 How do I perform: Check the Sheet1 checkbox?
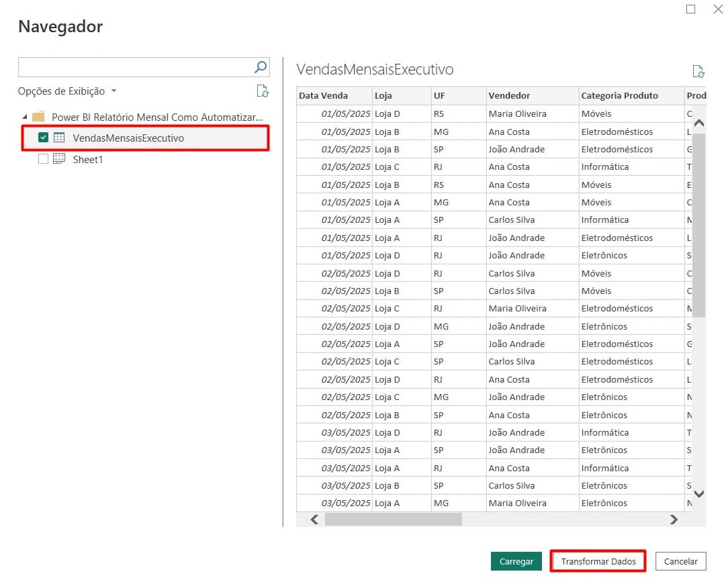tap(43, 159)
